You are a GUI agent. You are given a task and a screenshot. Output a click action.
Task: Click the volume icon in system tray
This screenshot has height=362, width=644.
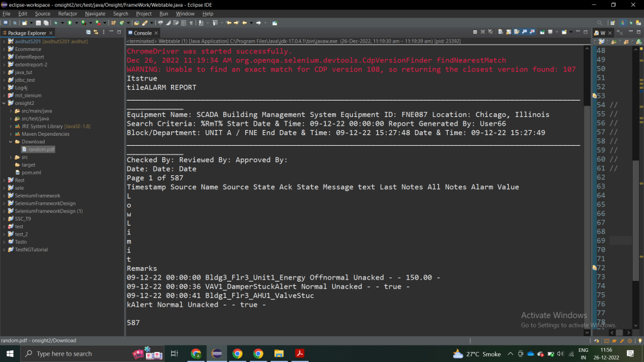point(560,354)
